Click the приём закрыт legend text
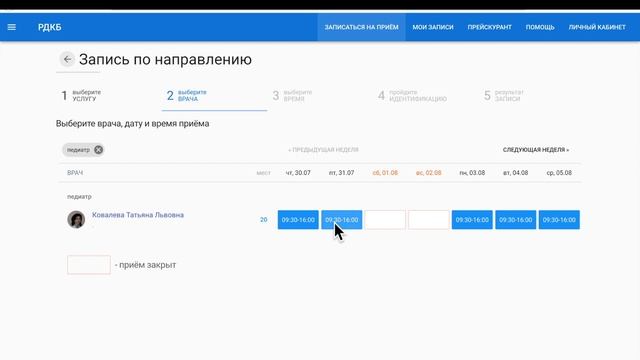Screen dimensions: 640x360 pos(145,265)
